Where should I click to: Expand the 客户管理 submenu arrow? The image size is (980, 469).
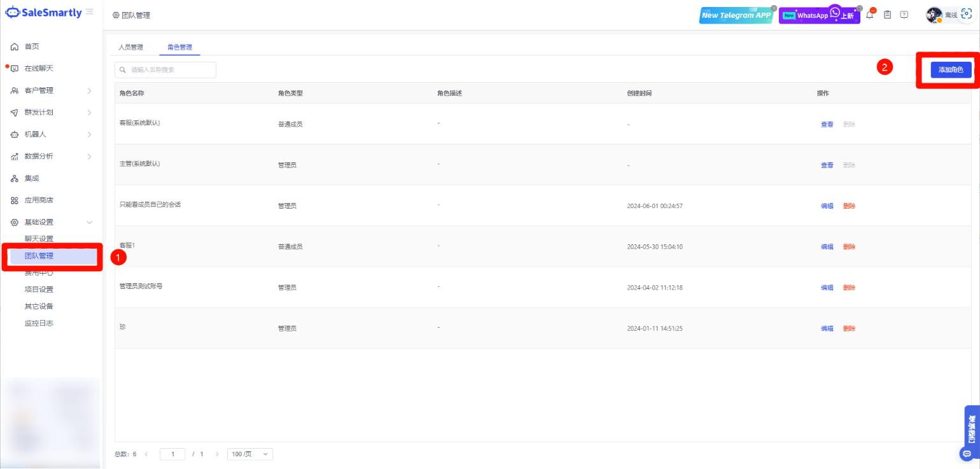point(90,90)
